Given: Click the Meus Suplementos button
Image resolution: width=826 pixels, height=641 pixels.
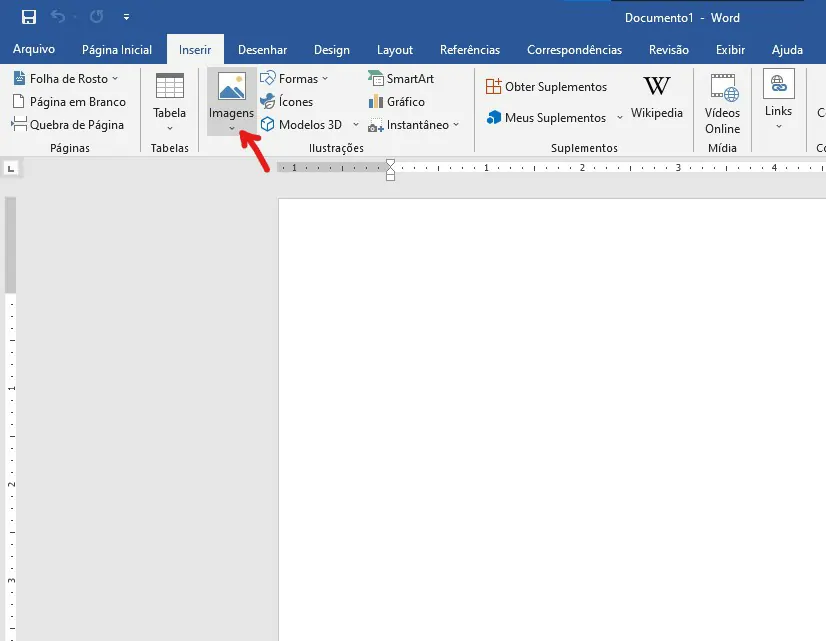Looking at the screenshot, I should click(x=546, y=117).
